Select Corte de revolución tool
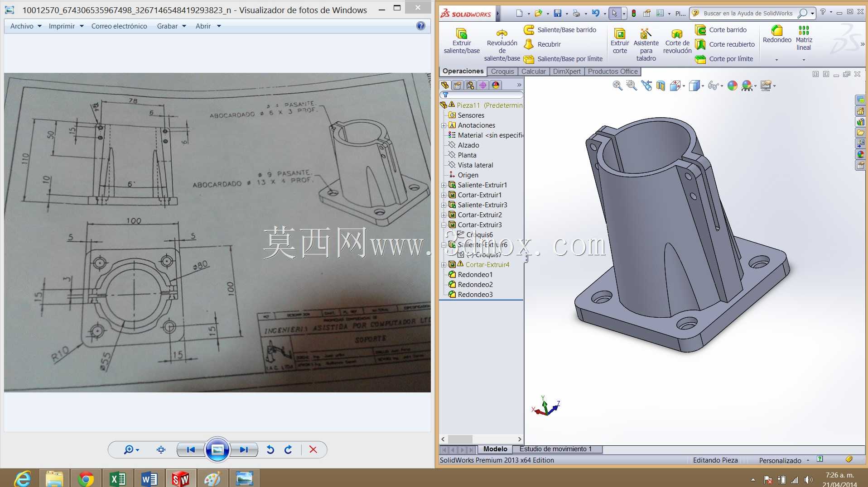This screenshot has width=868, height=487. click(x=677, y=41)
